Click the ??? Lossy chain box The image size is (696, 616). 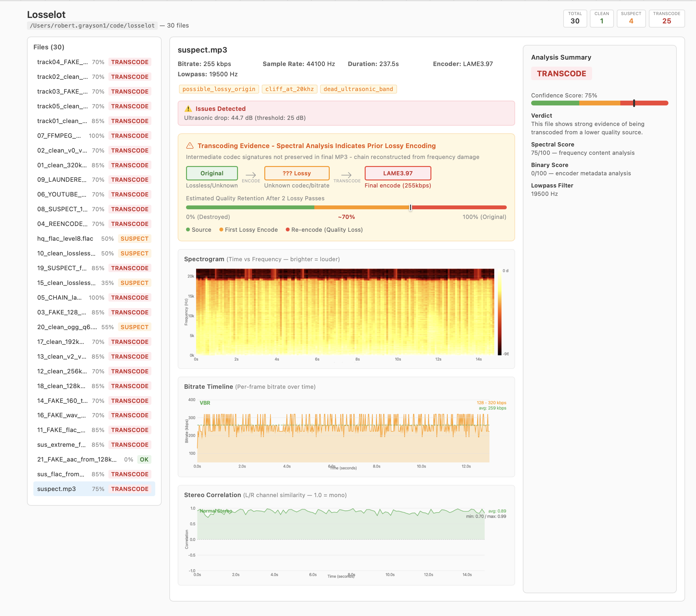(296, 173)
